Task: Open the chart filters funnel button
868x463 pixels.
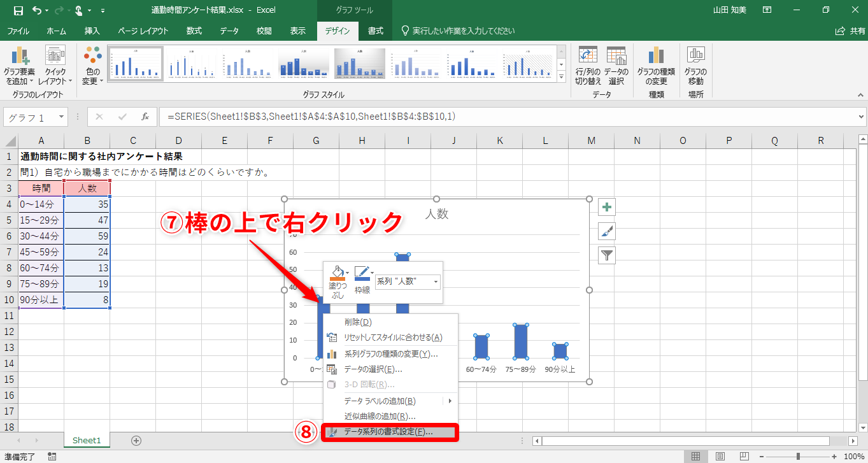Action: [x=608, y=255]
